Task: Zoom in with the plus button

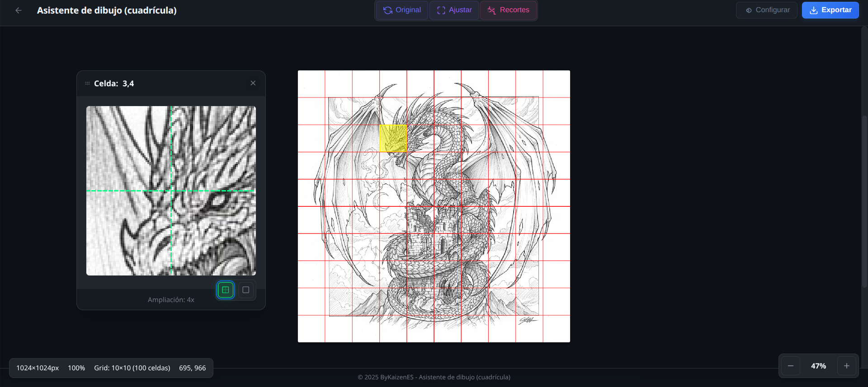Action: (846, 366)
